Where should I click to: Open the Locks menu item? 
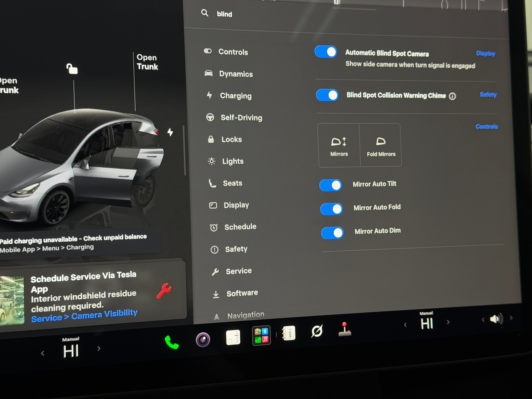tap(225, 139)
